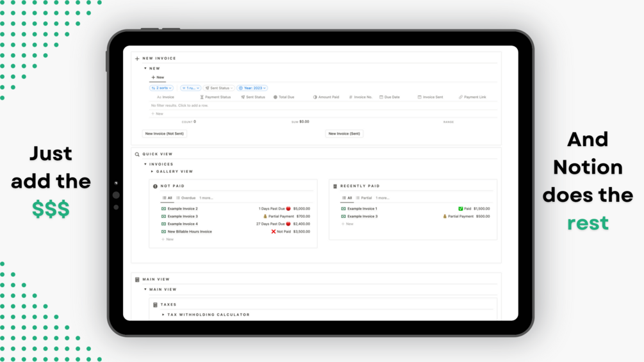This screenshot has width=644, height=362.
Task: Show 1 more views in Not Paid
Action: tap(206, 198)
